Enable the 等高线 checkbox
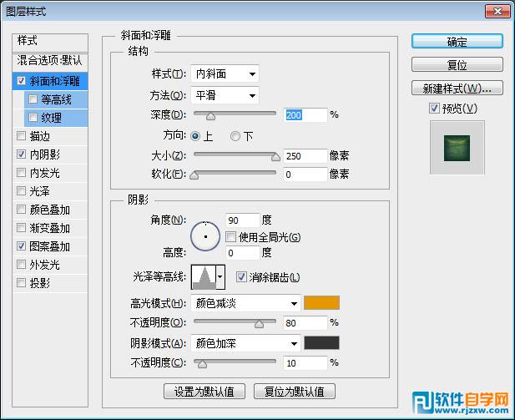The height and width of the screenshot is (420, 515). pos(33,99)
